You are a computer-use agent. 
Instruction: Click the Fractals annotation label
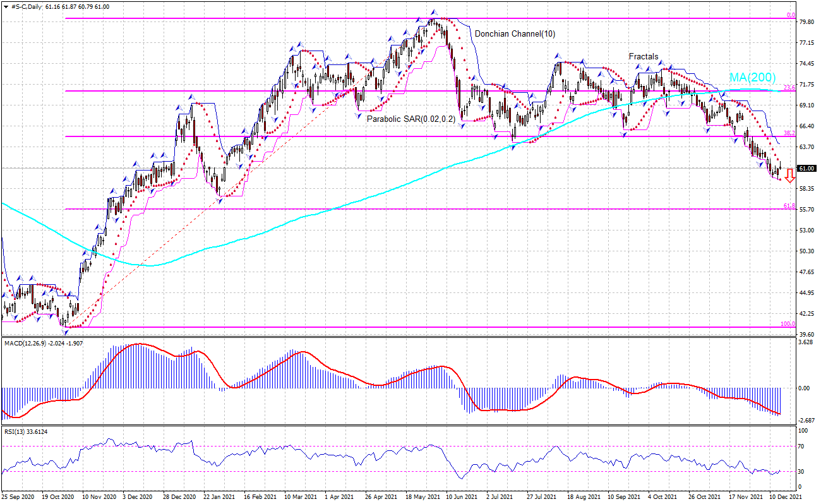pos(644,56)
